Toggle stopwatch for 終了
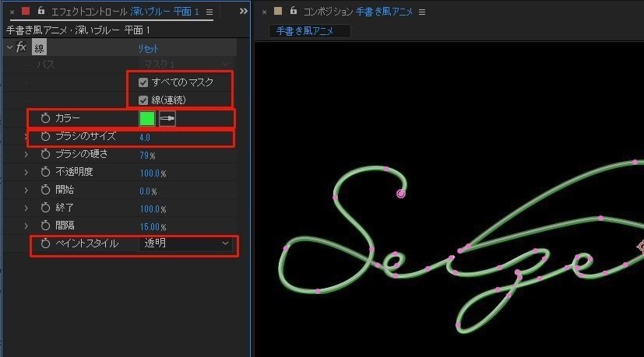This screenshot has height=357, width=644. tap(45, 208)
